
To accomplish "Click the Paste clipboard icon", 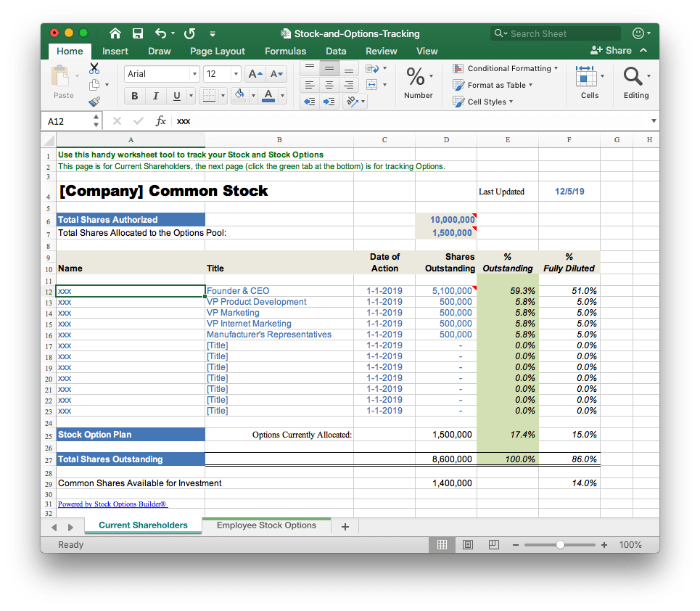I will [60, 76].
